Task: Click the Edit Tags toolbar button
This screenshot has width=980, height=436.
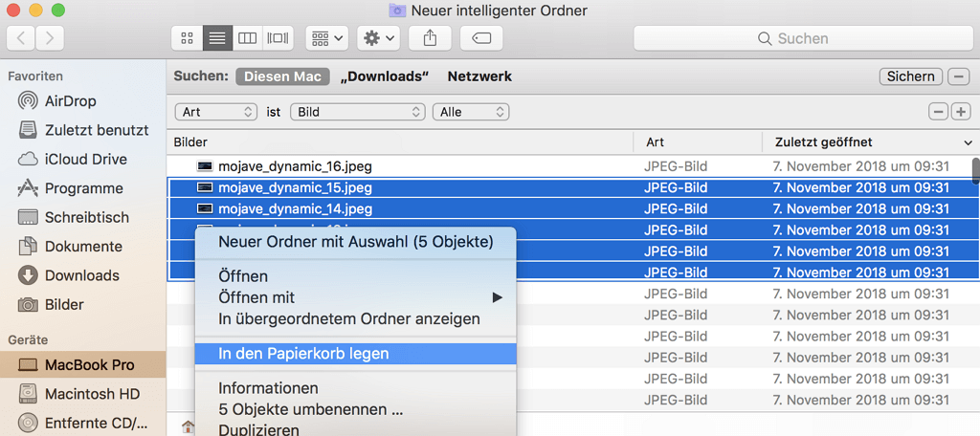Action: (481, 38)
